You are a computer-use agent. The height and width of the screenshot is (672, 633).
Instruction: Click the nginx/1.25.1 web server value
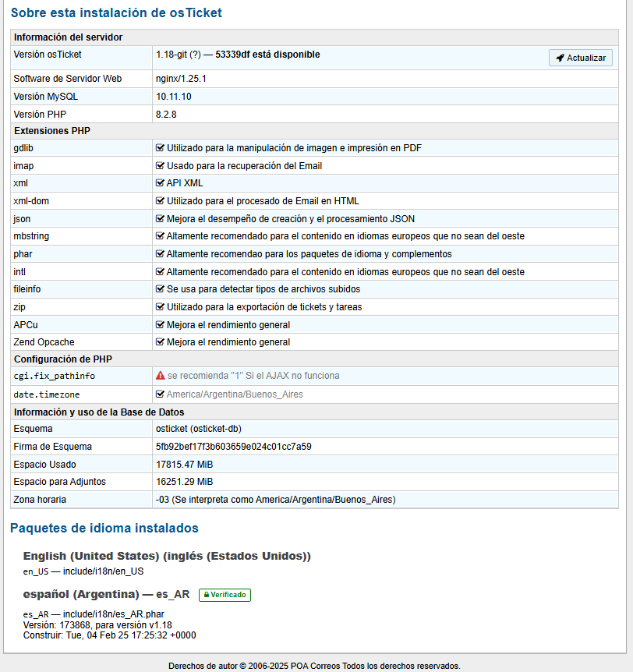tap(181, 79)
